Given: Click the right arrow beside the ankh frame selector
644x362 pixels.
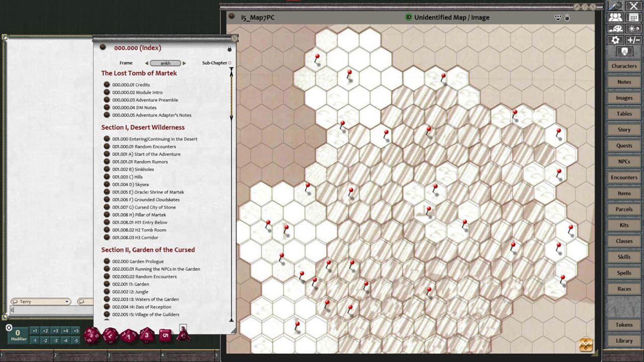Looking at the screenshot, I should point(184,63).
